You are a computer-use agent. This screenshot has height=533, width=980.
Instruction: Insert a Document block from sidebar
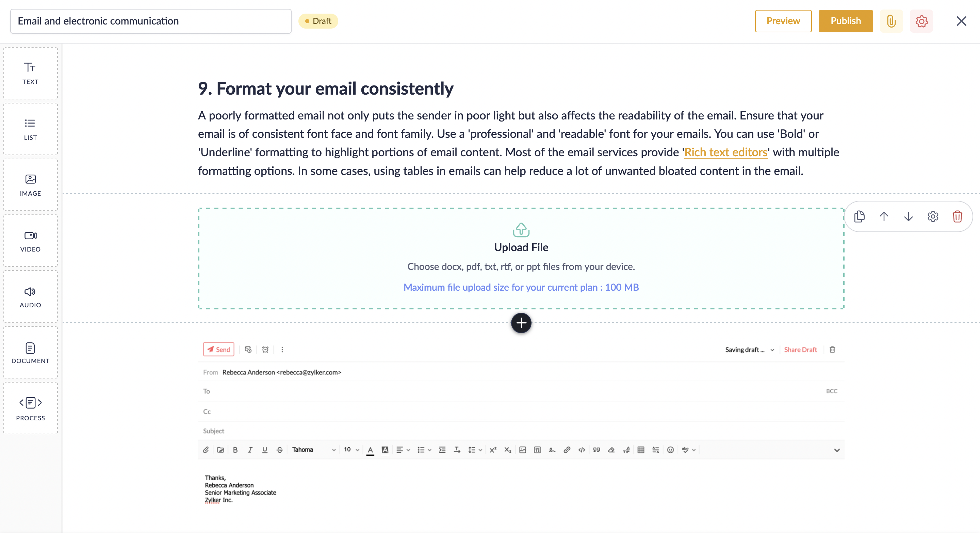pos(30,353)
